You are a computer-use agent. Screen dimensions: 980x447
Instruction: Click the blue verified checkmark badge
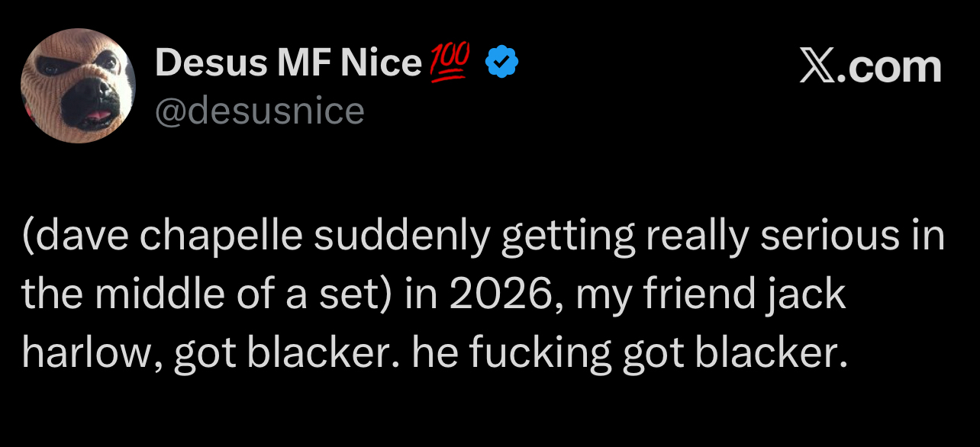(502, 64)
